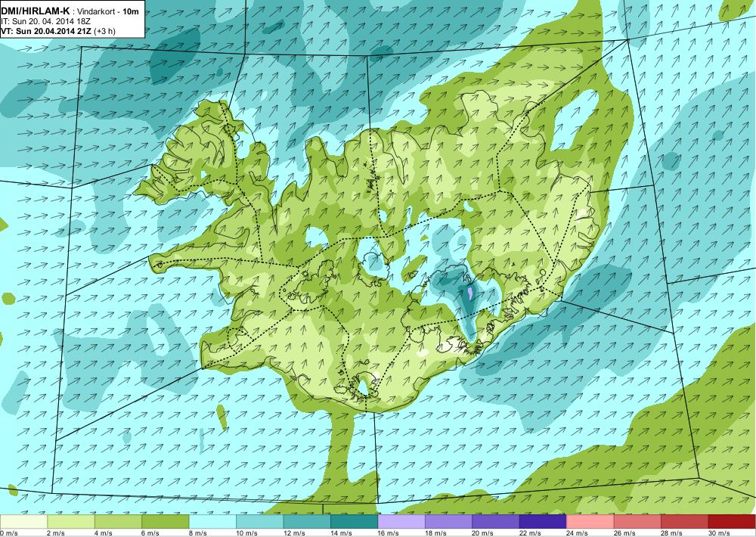
Task: Click the '20 m/s' legend label
Action: (482, 533)
